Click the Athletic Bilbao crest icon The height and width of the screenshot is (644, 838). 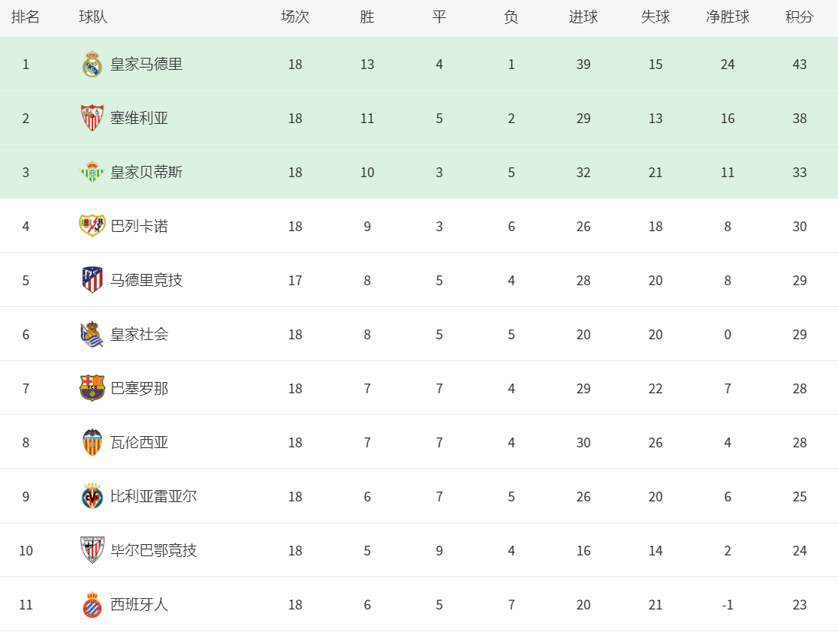92,550
